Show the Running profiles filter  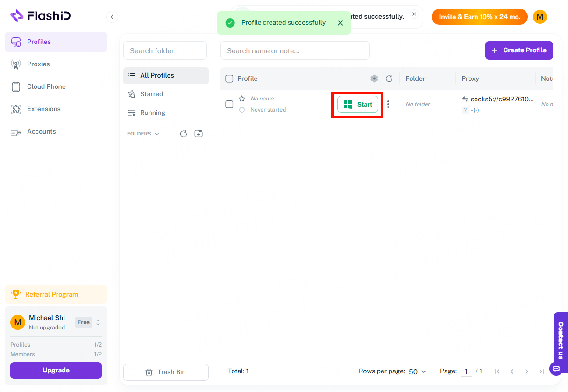click(152, 113)
